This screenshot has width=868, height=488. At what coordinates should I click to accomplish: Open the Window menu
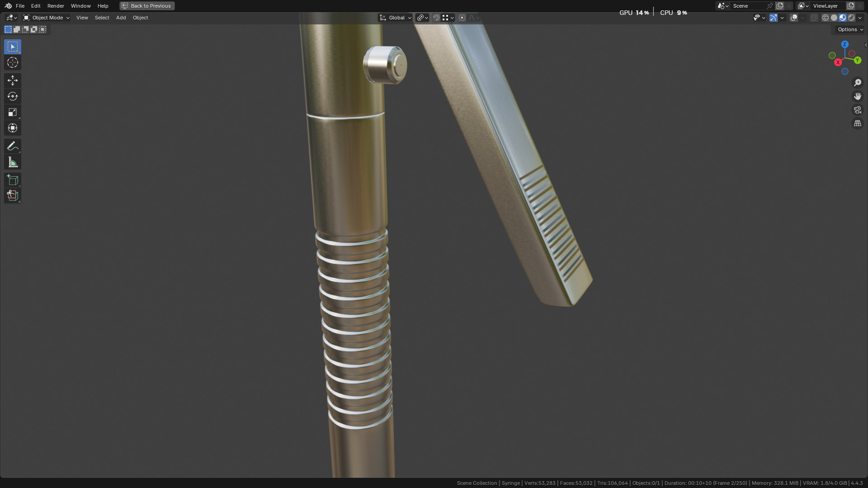point(80,6)
